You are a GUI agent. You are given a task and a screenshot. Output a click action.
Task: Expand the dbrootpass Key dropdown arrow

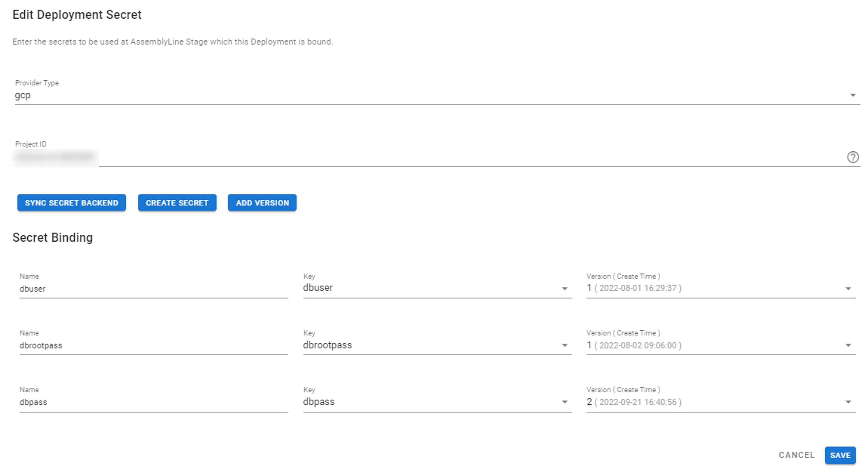point(564,345)
